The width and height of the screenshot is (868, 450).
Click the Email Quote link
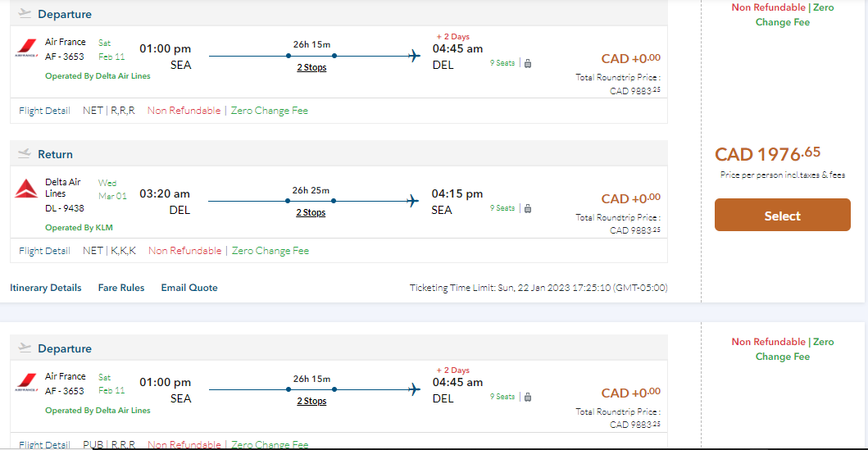click(189, 288)
